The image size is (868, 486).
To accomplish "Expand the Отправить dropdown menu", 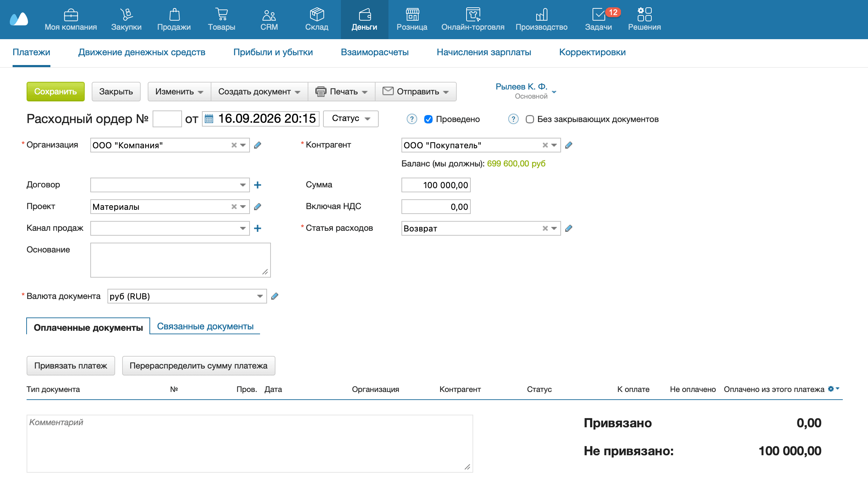I will click(x=416, y=92).
